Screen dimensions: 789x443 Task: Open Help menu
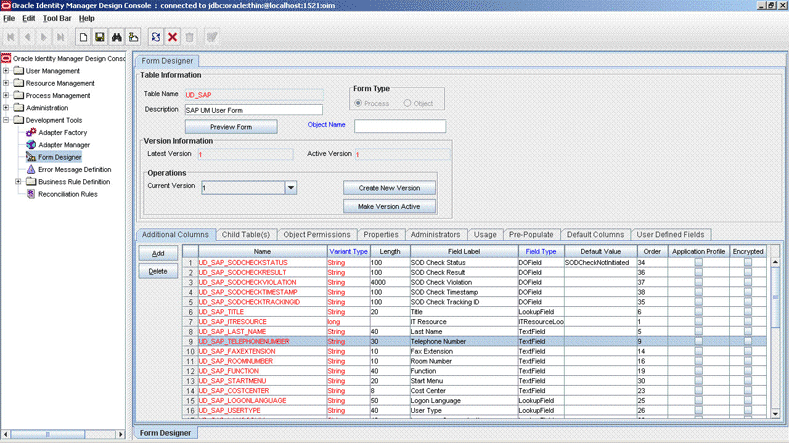click(x=87, y=18)
